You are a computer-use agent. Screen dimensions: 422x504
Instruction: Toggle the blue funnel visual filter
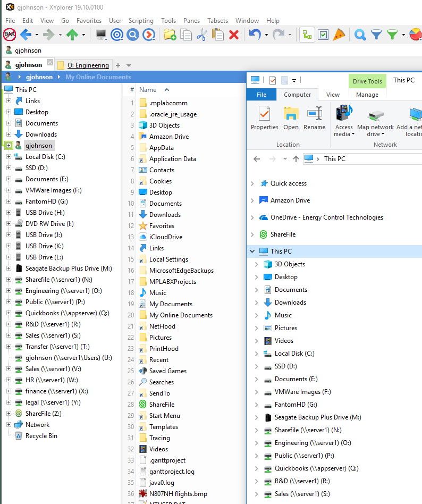(x=376, y=35)
